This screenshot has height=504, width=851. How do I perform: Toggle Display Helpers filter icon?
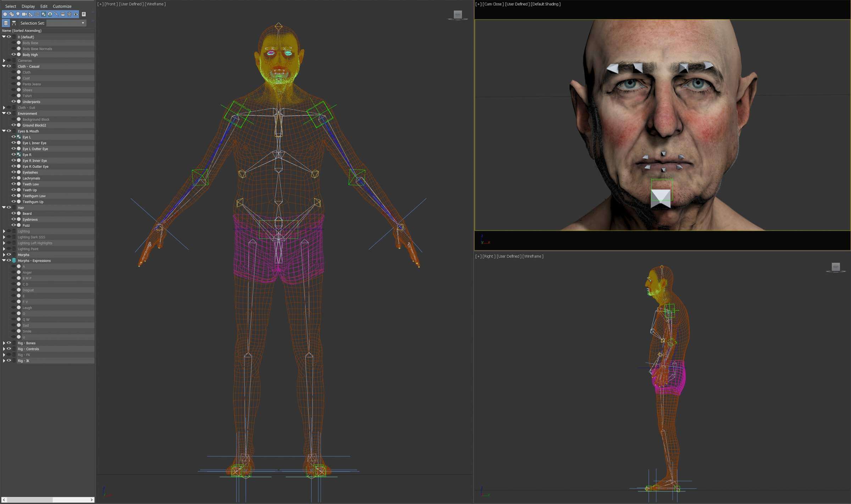coord(30,14)
